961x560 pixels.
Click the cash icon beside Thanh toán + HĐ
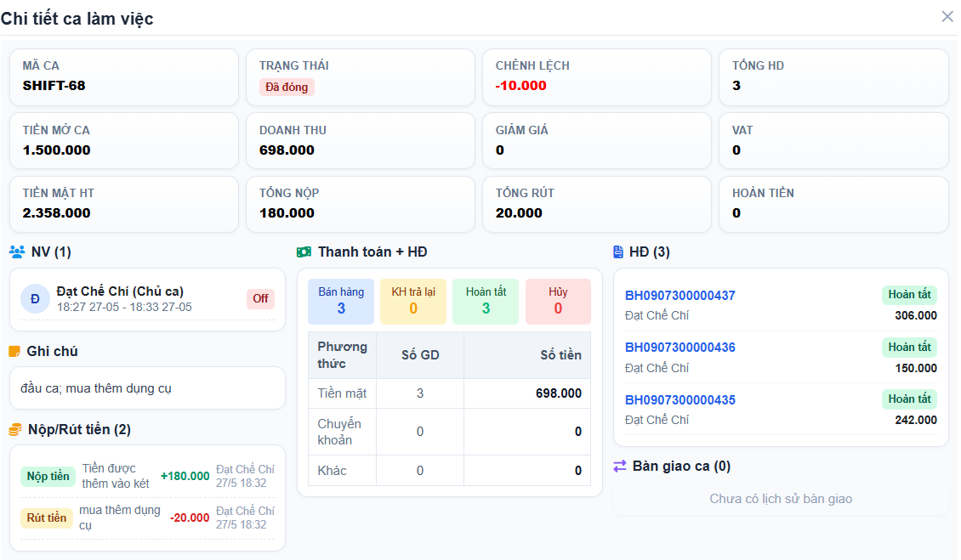click(304, 252)
